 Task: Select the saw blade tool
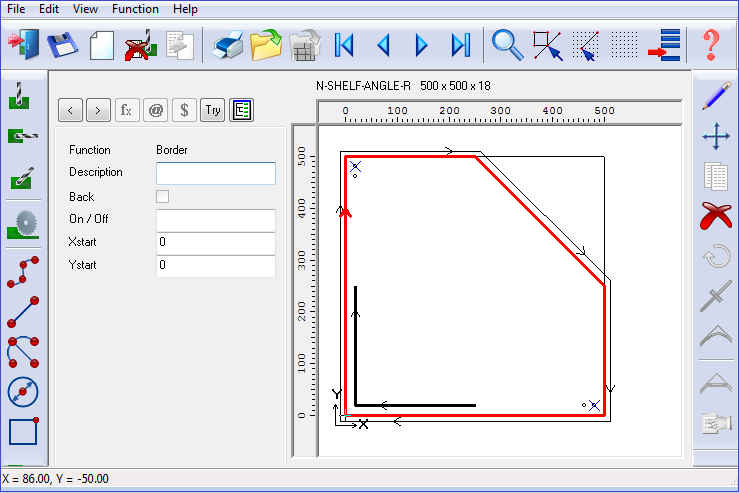point(23,224)
